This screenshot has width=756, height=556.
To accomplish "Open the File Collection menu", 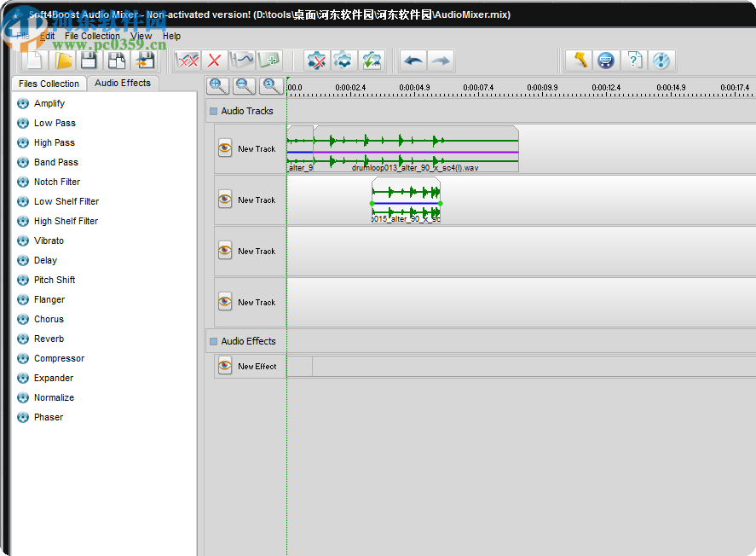I will 92,36.
